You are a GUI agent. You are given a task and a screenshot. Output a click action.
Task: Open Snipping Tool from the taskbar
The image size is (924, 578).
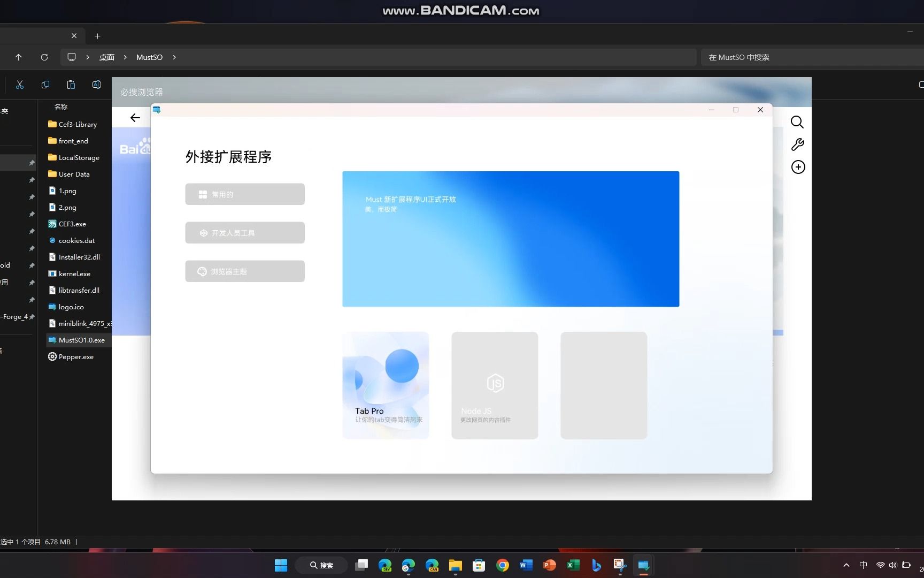pyautogui.click(x=620, y=565)
